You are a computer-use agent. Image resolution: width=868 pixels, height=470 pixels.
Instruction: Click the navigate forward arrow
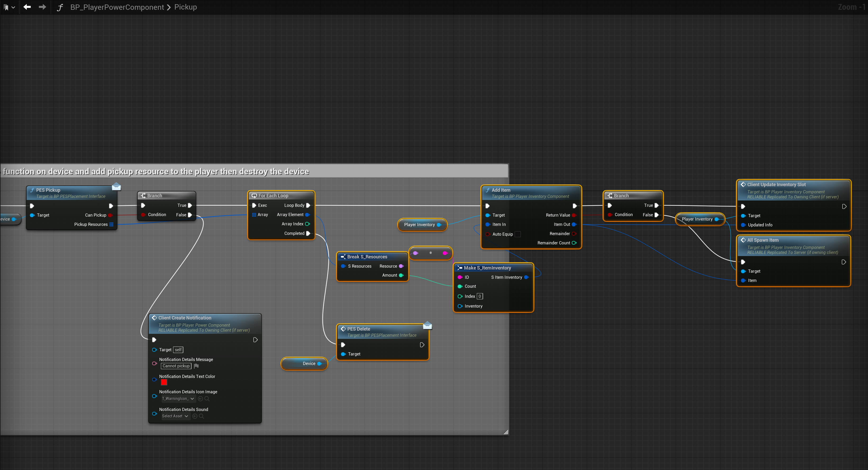42,7
